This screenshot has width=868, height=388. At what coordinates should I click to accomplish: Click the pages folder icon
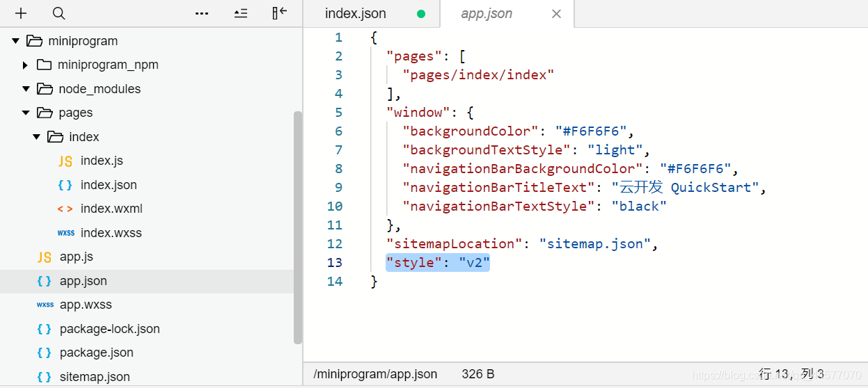click(45, 113)
